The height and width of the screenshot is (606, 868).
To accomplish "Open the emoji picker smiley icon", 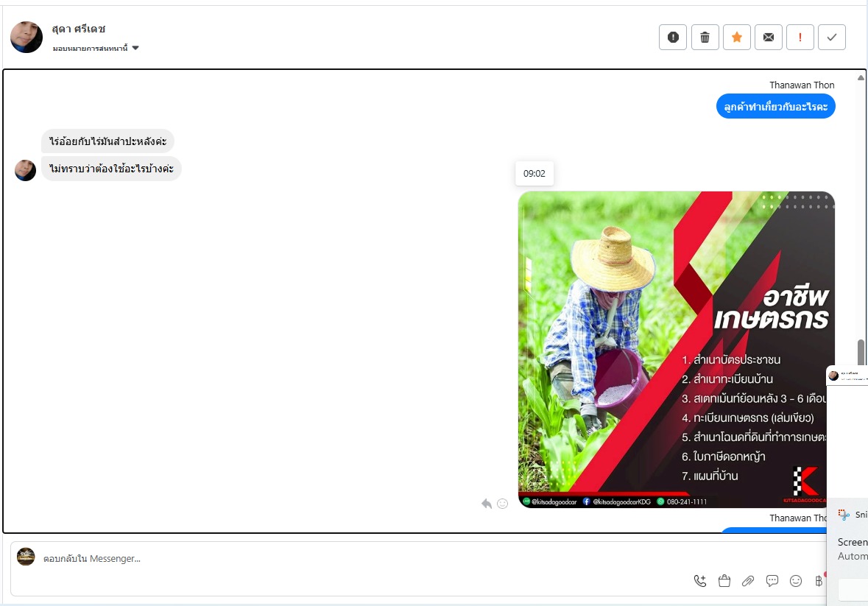I will click(x=795, y=580).
